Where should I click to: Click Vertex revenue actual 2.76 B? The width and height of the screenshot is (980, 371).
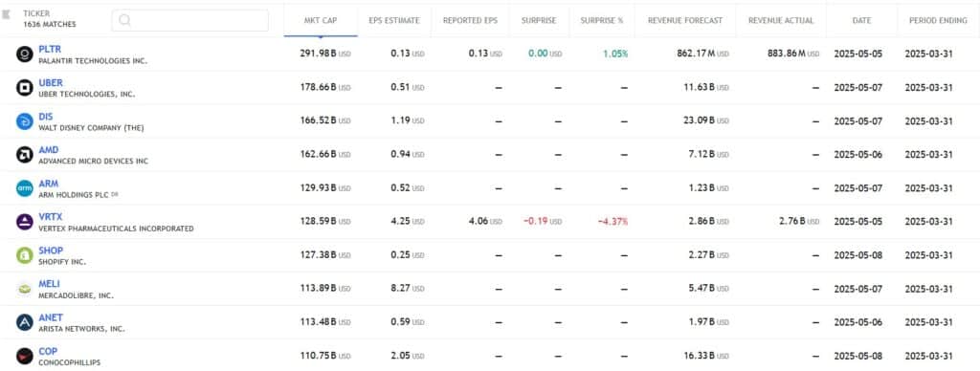799,221
